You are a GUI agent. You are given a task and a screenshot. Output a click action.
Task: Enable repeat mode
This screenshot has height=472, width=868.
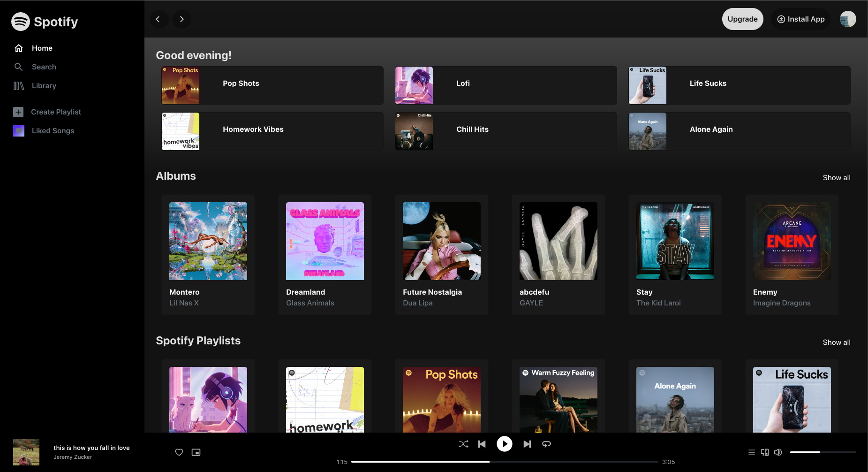pos(546,444)
